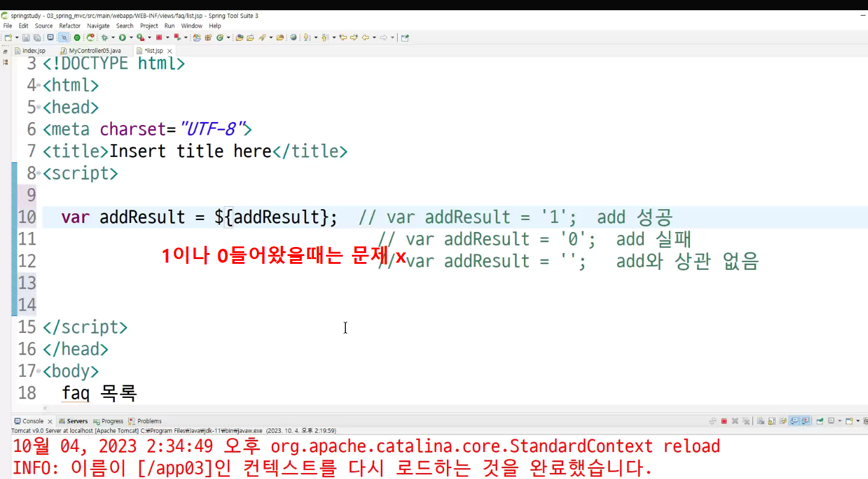Click the Save All toolbar icon
Image resolution: width=868 pixels, height=479 pixels.
tap(37, 37)
